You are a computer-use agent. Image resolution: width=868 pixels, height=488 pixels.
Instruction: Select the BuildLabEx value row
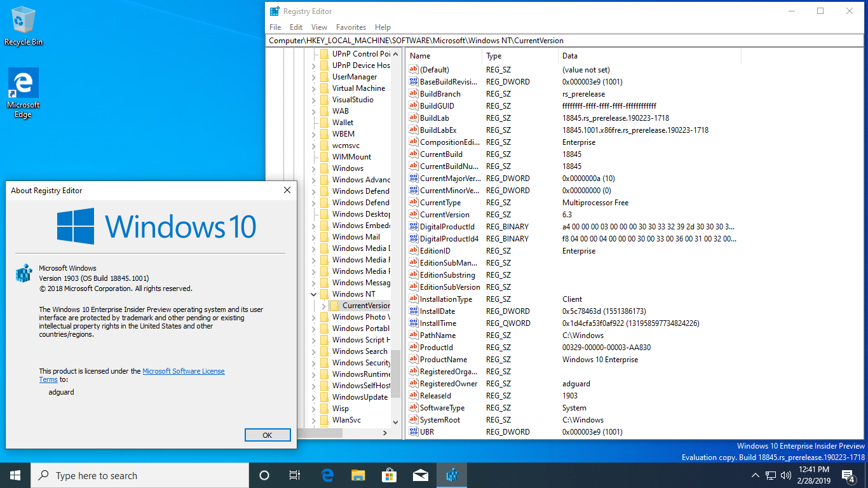tap(572, 130)
